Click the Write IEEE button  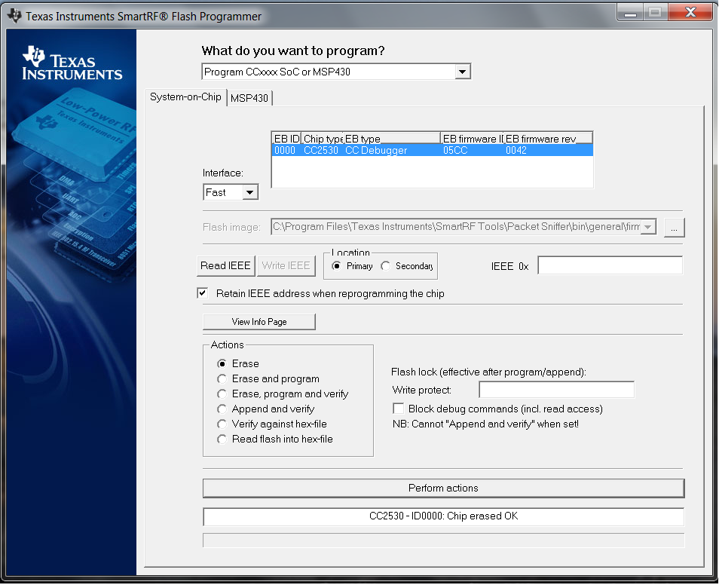(286, 266)
